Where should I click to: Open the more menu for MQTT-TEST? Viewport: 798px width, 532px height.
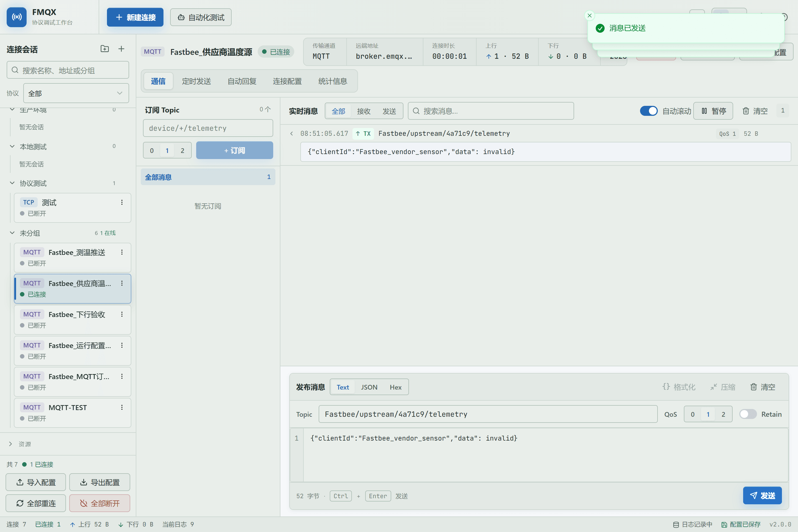122,407
